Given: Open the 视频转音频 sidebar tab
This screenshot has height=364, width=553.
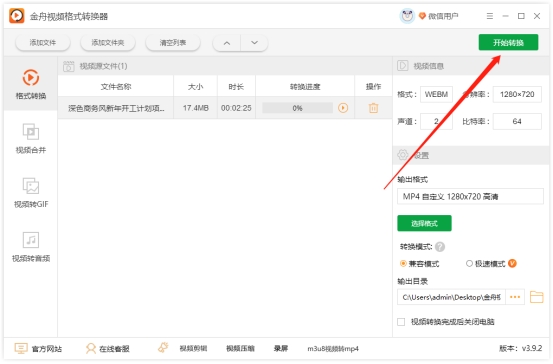Looking at the screenshot, I should coord(31,247).
